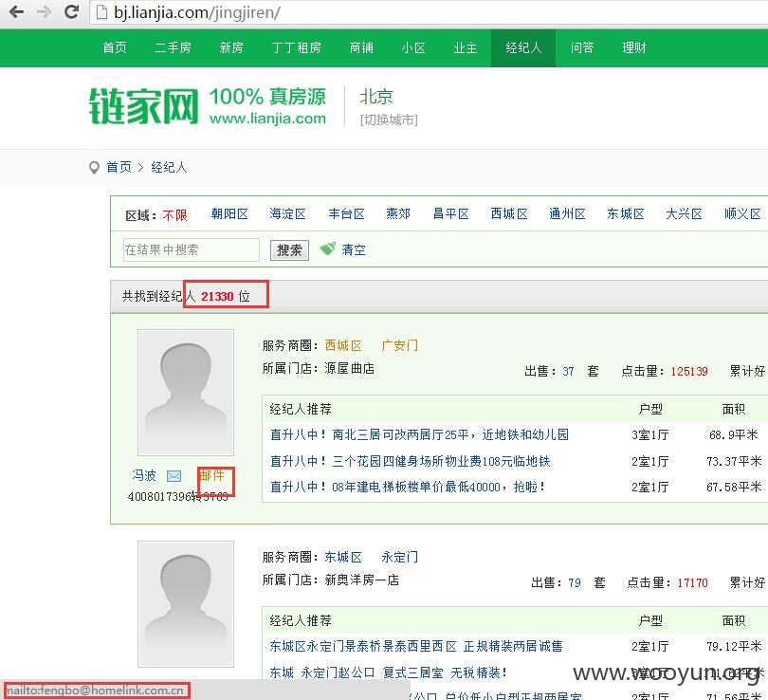Click agent name 冯波
Screen dimensions: 768x700
pos(144,475)
